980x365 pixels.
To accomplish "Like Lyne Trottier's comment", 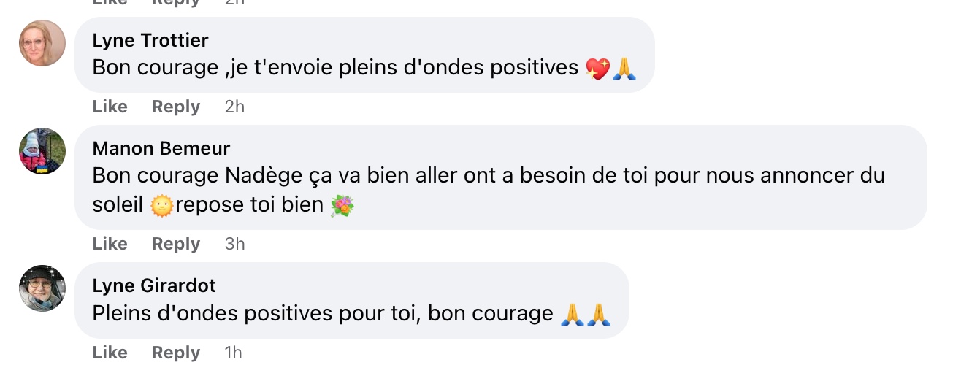I will point(110,107).
